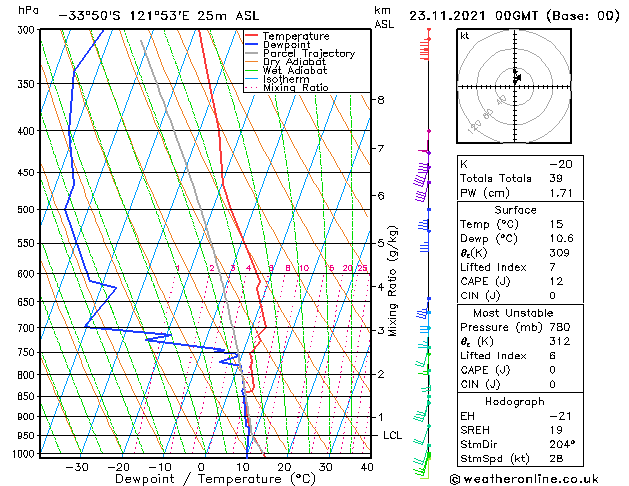Click the mixing ratio 10 line label
This screenshot has height=486, width=629.
coord(304,268)
